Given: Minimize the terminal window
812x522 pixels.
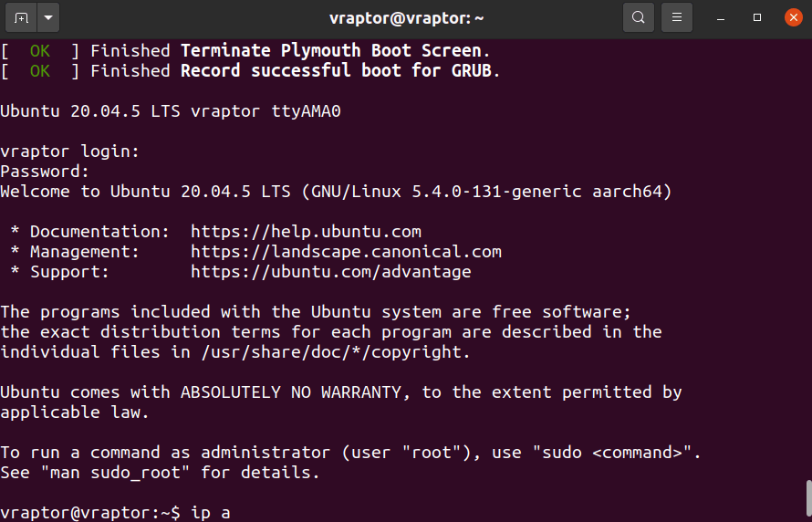Looking at the screenshot, I should point(721,17).
